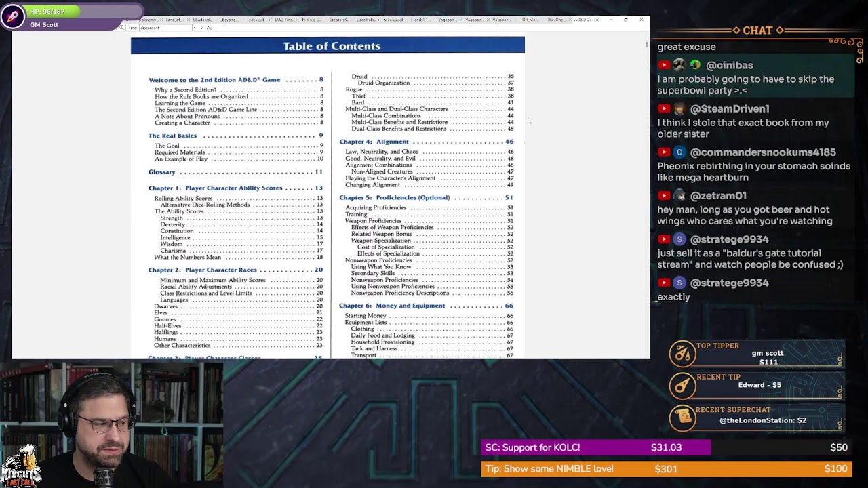Click the Recent Superchat scroll icon
This screenshot has width=868, height=488.
coord(682,418)
